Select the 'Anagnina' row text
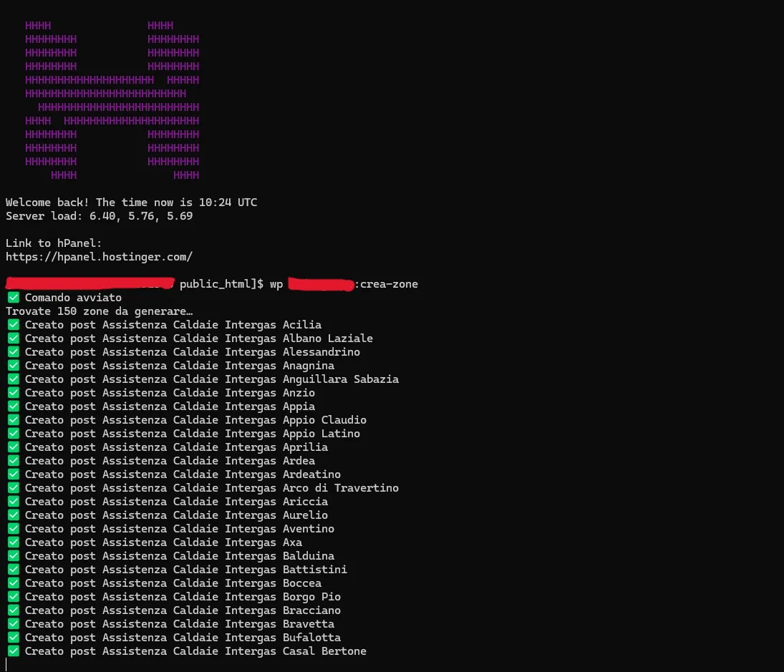Screen dimensions: 784x672 click(x=180, y=366)
